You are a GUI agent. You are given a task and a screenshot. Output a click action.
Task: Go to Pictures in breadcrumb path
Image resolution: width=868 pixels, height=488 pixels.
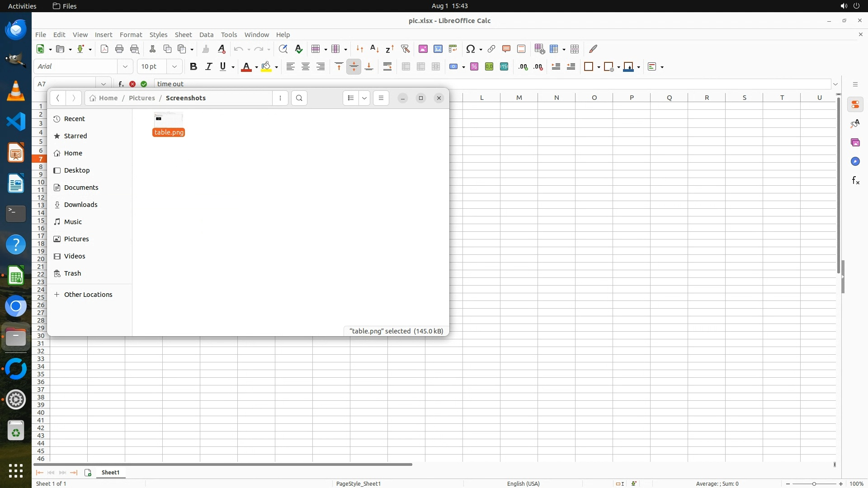142,98
